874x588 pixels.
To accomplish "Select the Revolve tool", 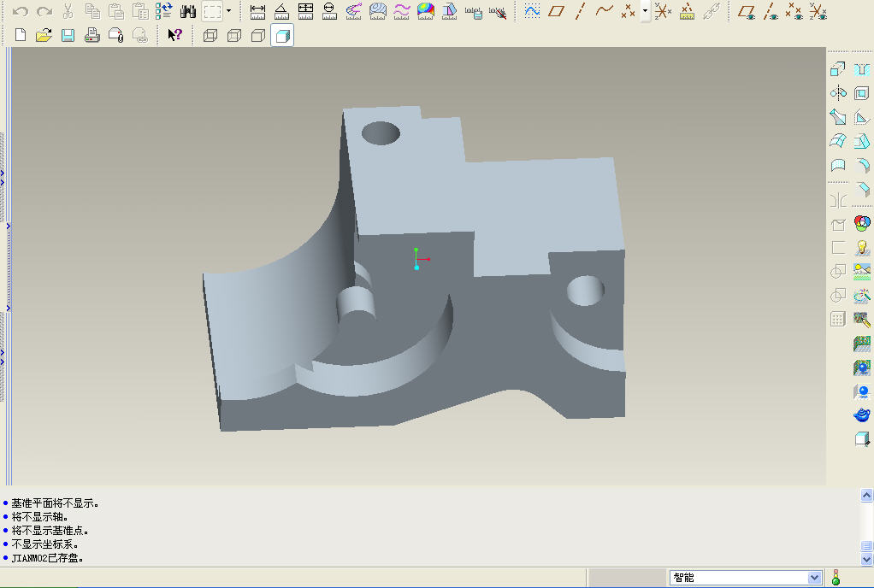I will (838, 93).
